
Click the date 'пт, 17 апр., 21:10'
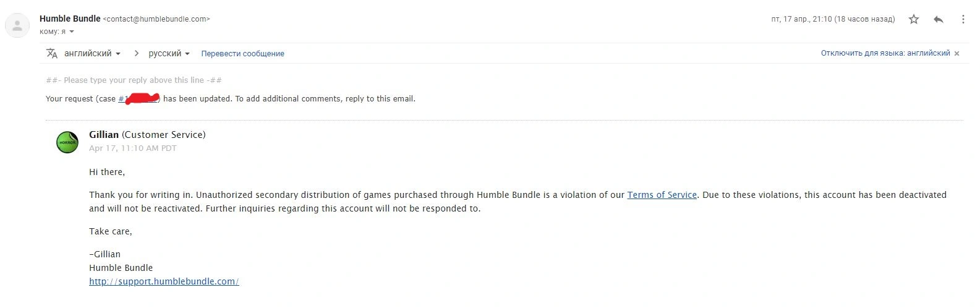(801, 19)
